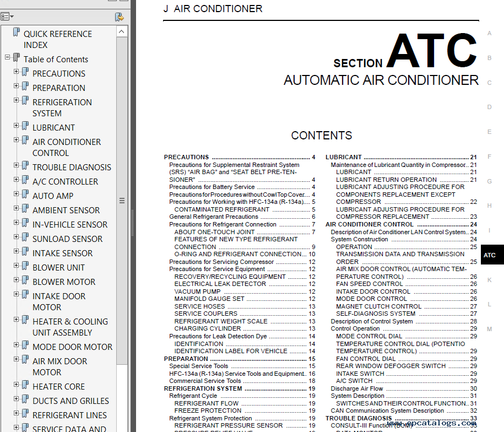Click the PREPARATION bookmark icon
This screenshot has height=432, width=504.
(25, 86)
